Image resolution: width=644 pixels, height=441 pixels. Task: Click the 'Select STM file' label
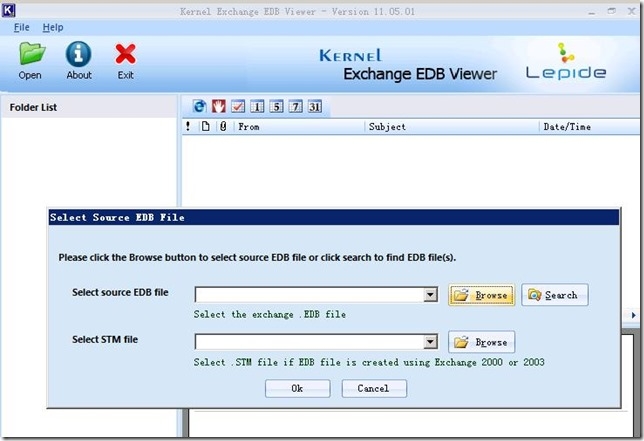click(105, 340)
